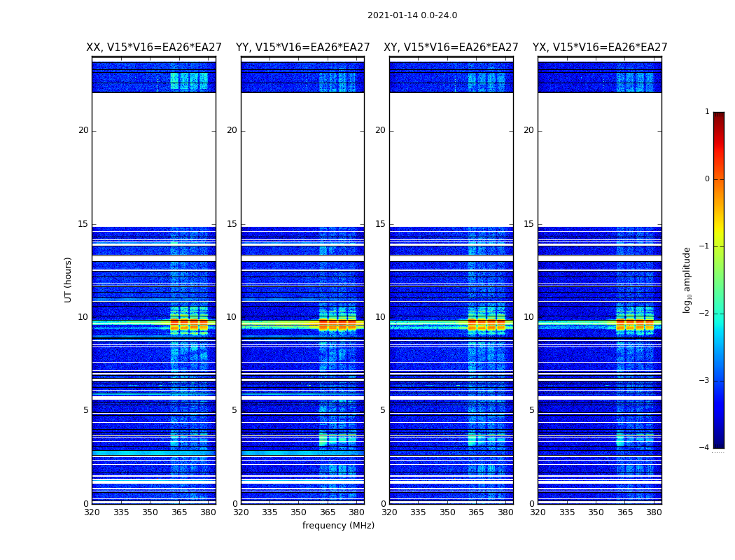
Task: Click the 365 tick on the XX frequency axis
Action: click(179, 512)
